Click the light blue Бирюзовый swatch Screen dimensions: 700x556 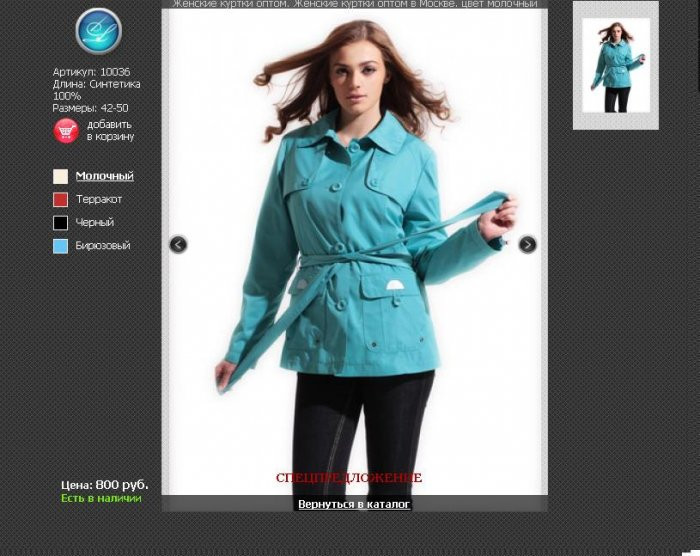(61, 246)
